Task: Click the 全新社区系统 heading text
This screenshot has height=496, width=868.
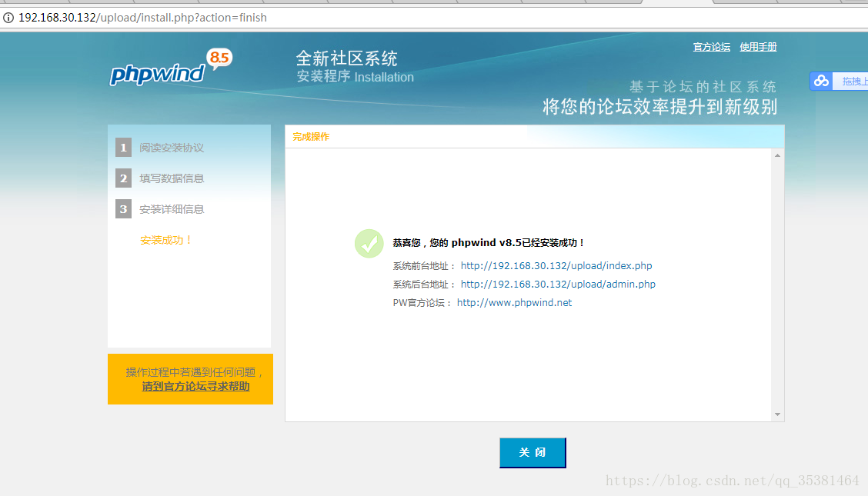Action: tap(346, 58)
